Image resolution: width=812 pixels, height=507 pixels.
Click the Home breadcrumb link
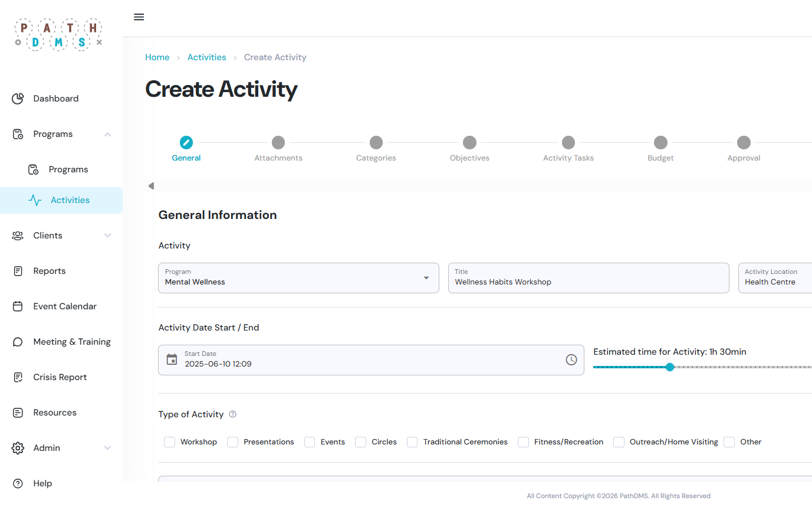click(157, 57)
